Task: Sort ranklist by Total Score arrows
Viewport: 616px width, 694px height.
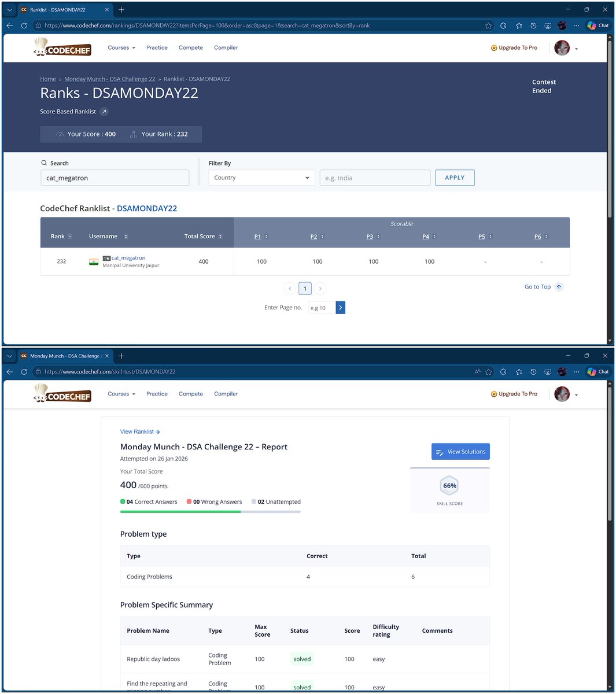Action: tap(220, 237)
